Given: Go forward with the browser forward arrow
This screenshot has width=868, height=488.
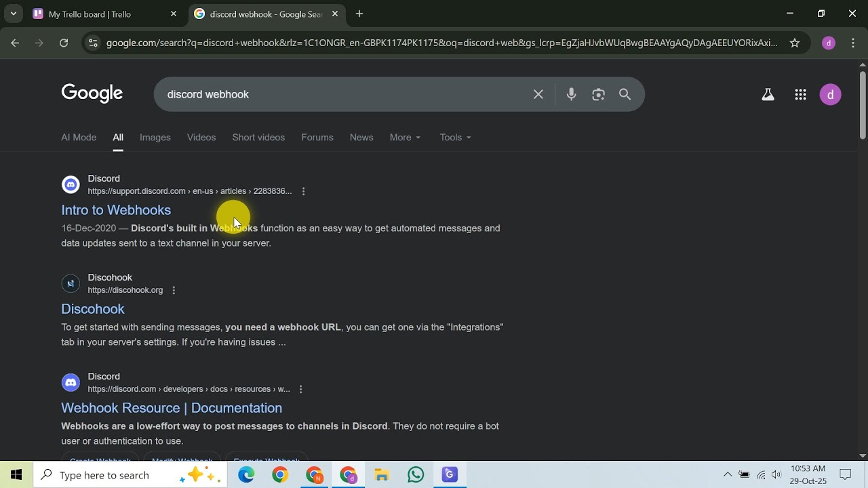Looking at the screenshot, I should (39, 43).
